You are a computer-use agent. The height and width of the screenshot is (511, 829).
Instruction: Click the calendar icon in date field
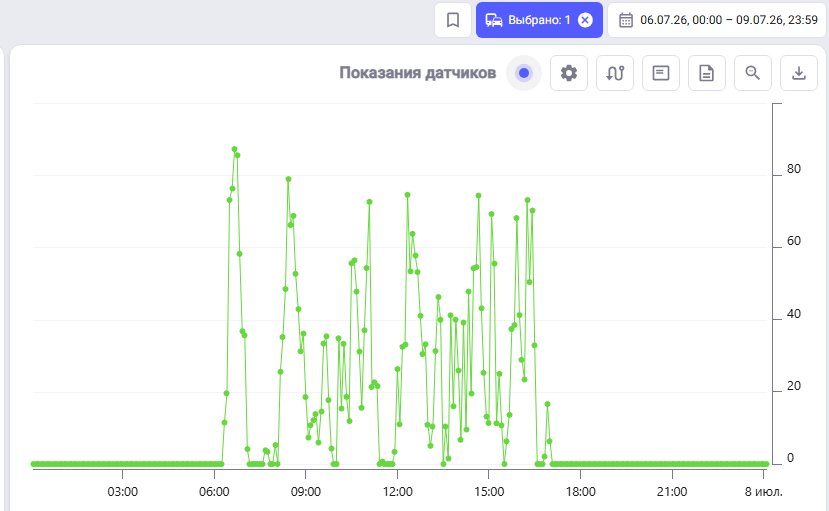click(x=626, y=20)
